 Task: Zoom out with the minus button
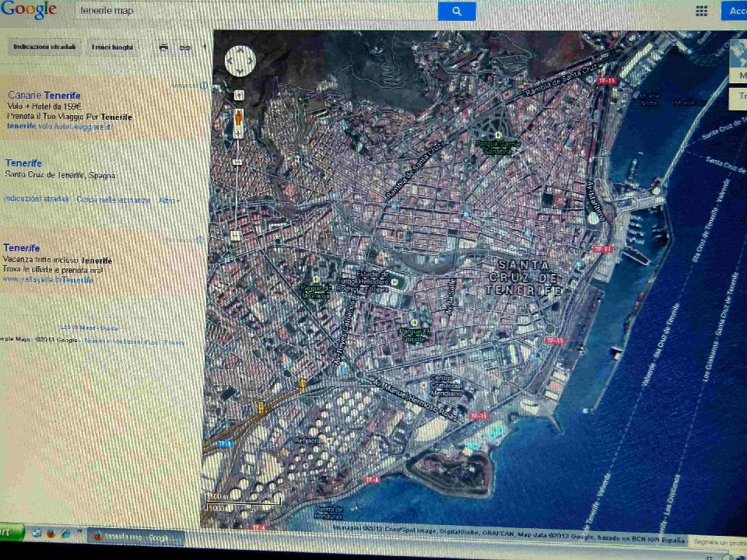pyautogui.click(x=236, y=235)
